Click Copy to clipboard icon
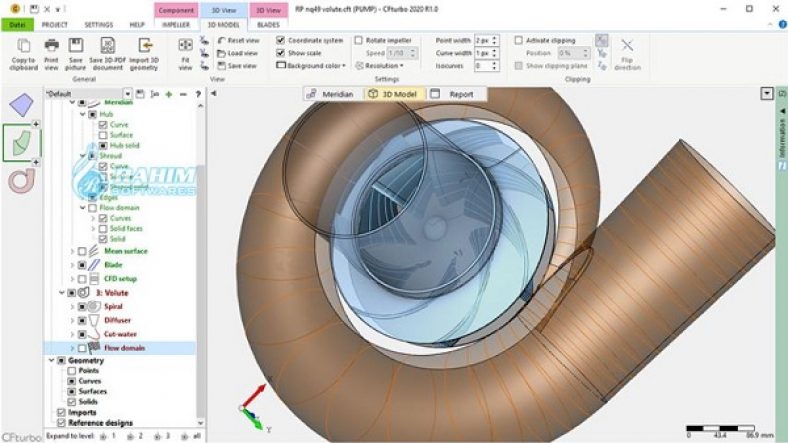This screenshot has width=788, height=443. coord(23,46)
